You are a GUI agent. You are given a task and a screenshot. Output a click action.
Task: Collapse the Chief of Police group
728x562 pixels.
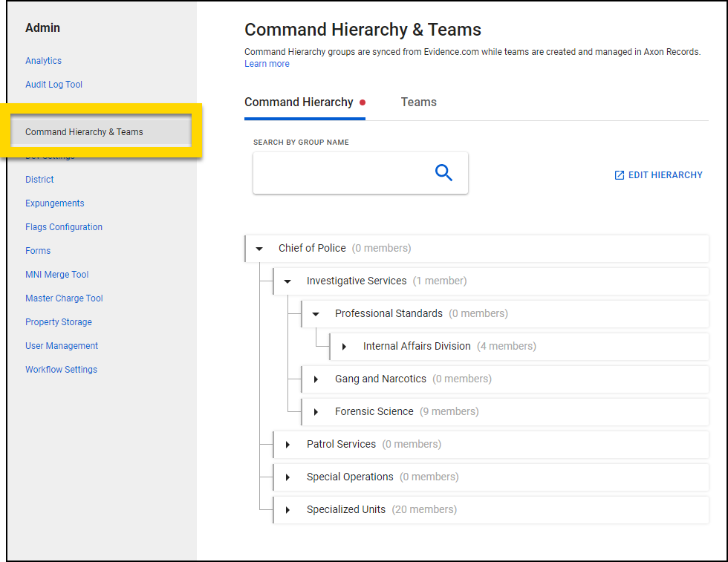point(259,248)
